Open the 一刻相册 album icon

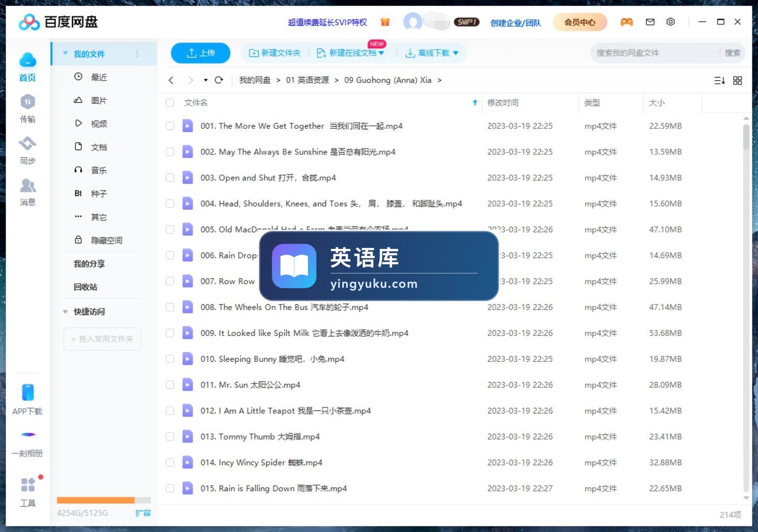28,435
